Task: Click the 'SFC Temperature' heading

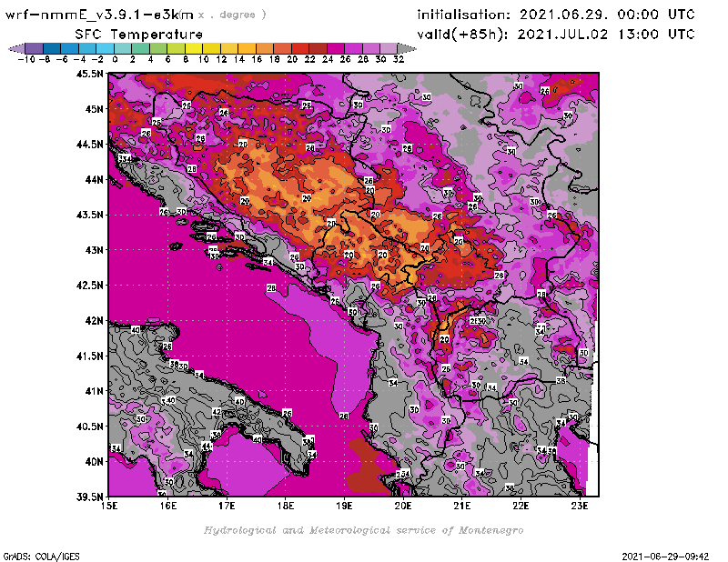Action: (x=139, y=35)
